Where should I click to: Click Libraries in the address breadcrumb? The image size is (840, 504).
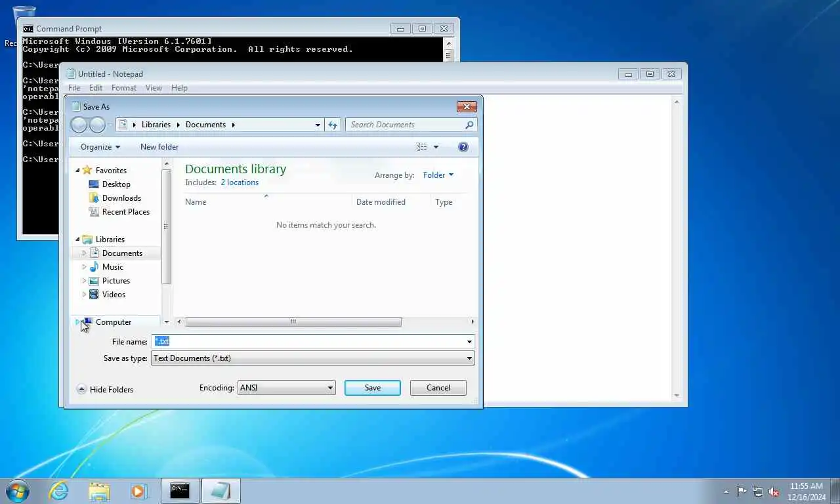[156, 125]
